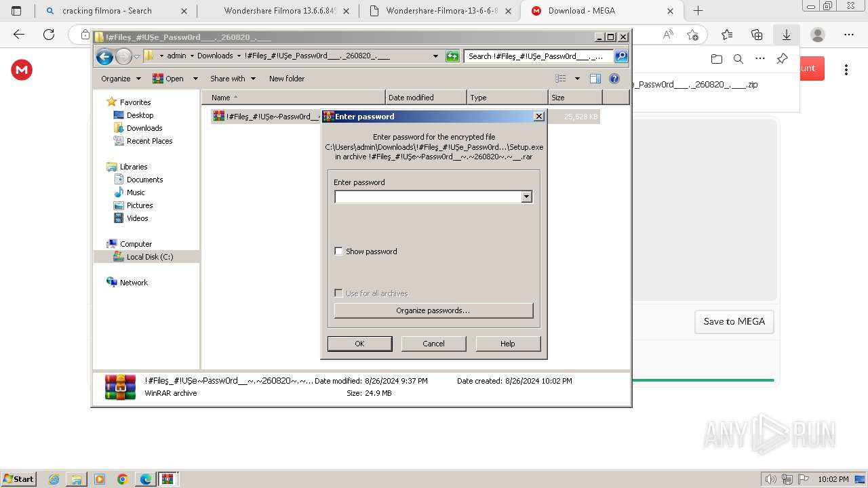Viewport: 868px width, 488px height.
Task: Change view using the views icon
Action: coord(561,79)
